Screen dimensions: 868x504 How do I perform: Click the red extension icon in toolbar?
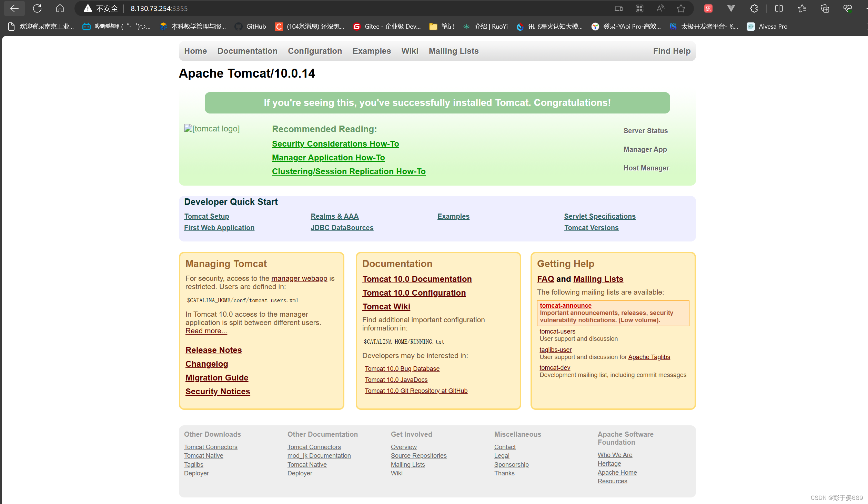pos(708,8)
